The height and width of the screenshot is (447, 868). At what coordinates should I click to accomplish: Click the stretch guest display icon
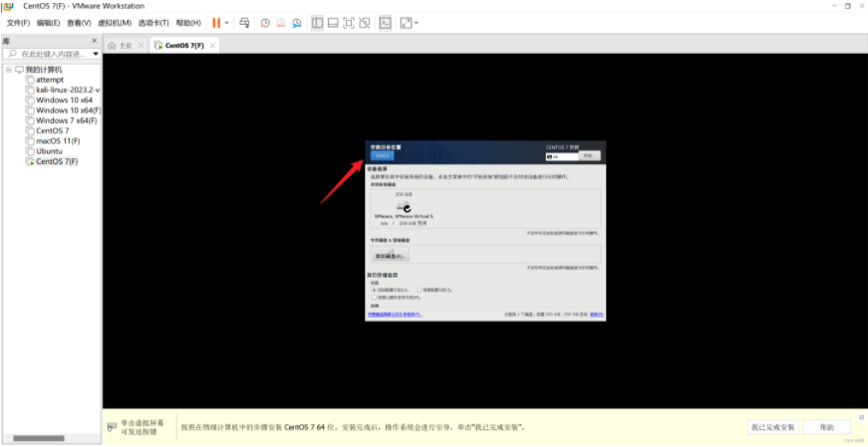pyautogui.click(x=406, y=23)
